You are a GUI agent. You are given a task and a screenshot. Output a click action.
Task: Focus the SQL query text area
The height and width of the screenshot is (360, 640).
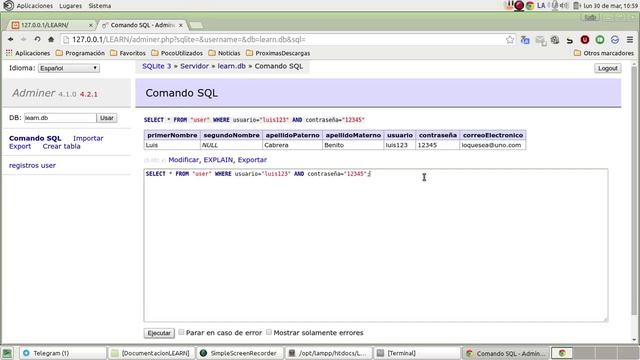coord(376,245)
